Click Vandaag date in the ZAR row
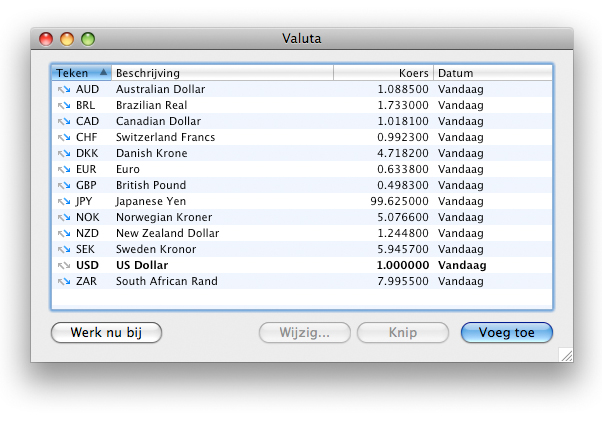 tap(461, 281)
